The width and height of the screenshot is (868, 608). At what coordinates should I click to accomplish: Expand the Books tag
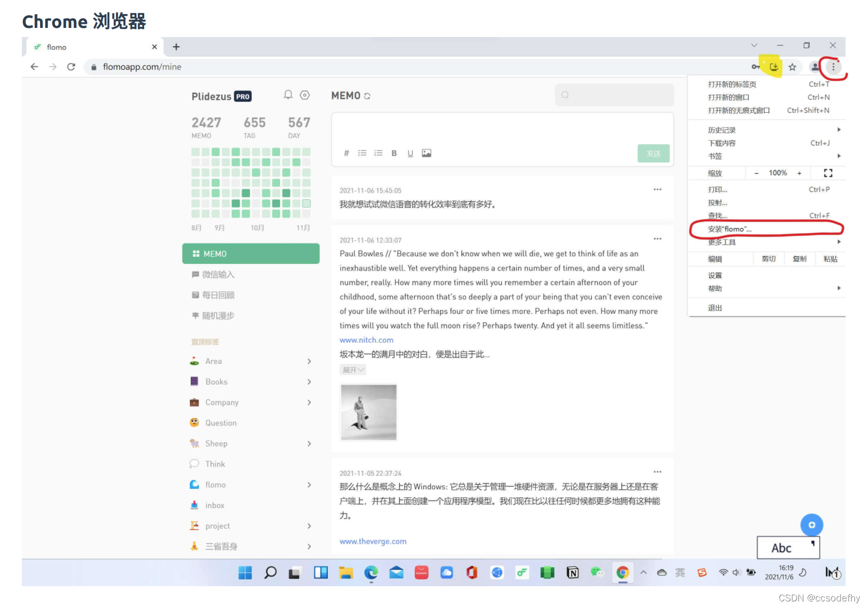coord(309,382)
